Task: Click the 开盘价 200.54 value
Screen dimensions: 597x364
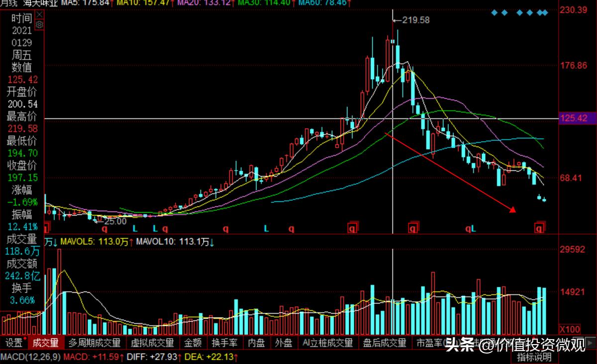Action: (x=23, y=104)
